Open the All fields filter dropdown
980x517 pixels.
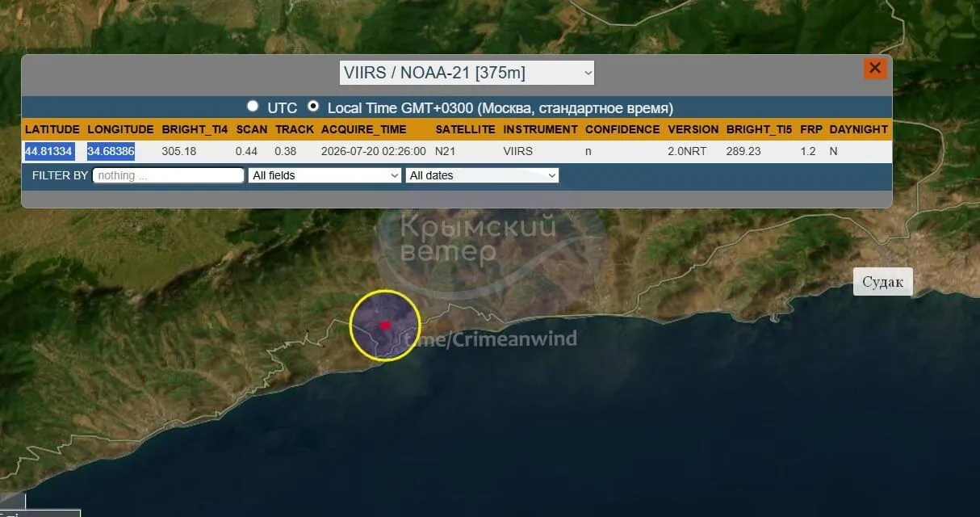(325, 175)
